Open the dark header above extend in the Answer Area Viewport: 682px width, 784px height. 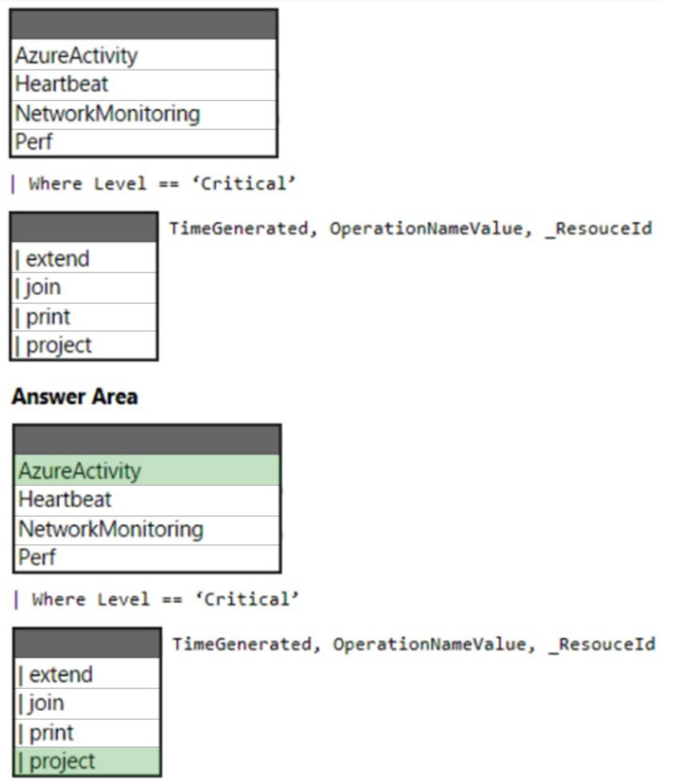tap(88, 643)
